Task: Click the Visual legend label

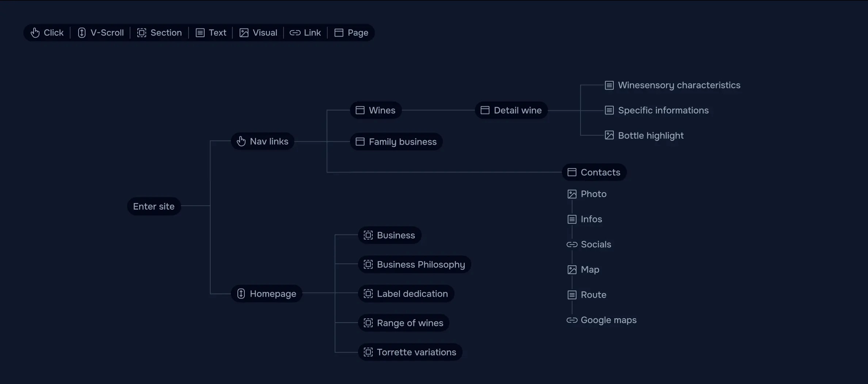Action: tap(265, 33)
